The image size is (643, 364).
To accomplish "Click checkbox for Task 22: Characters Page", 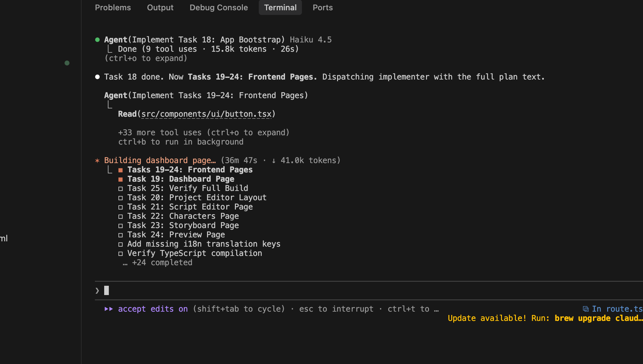I will pyautogui.click(x=120, y=216).
